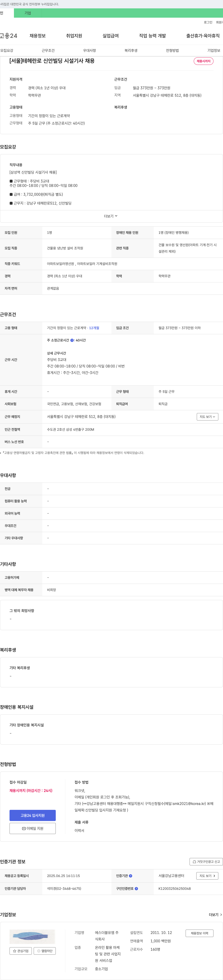Click the company logo thumbnail

click(32, 937)
